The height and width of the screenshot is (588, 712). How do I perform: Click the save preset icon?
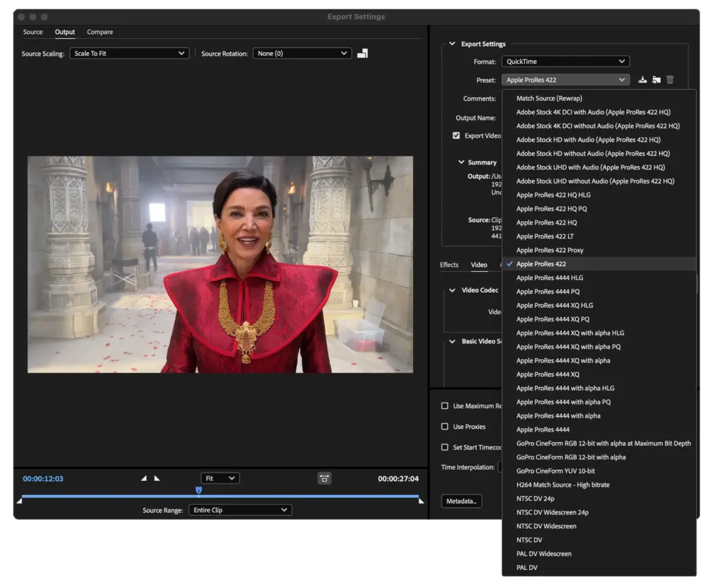click(642, 80)
